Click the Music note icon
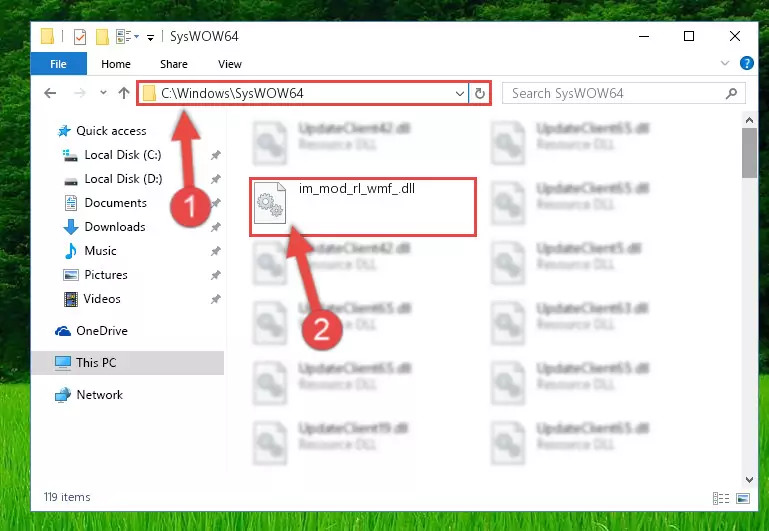Screen dimensions: 769x531 pyautogui.click(x=71, y=251)
